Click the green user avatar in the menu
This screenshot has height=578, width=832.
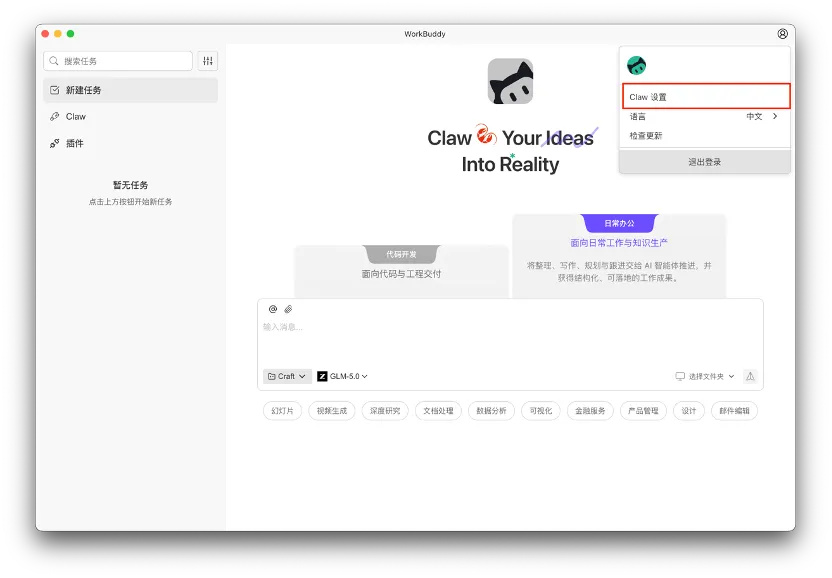(636, 65)
